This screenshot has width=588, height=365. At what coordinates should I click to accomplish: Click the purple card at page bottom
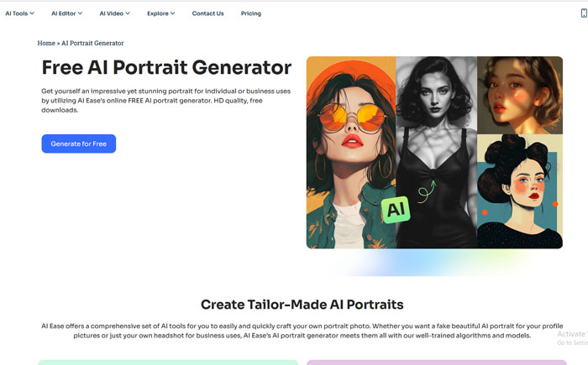tap(437, 362)
